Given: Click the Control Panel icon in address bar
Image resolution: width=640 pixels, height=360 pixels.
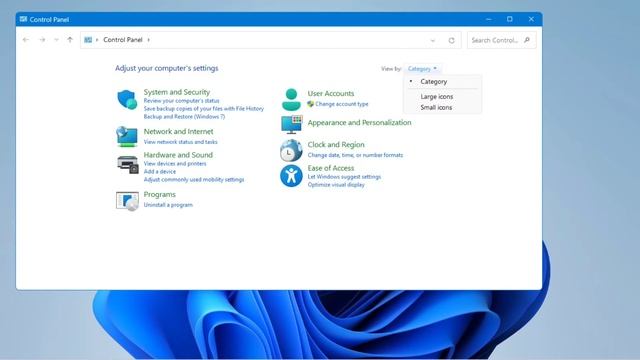Looking at the screenshot, I should click(88, 40).
